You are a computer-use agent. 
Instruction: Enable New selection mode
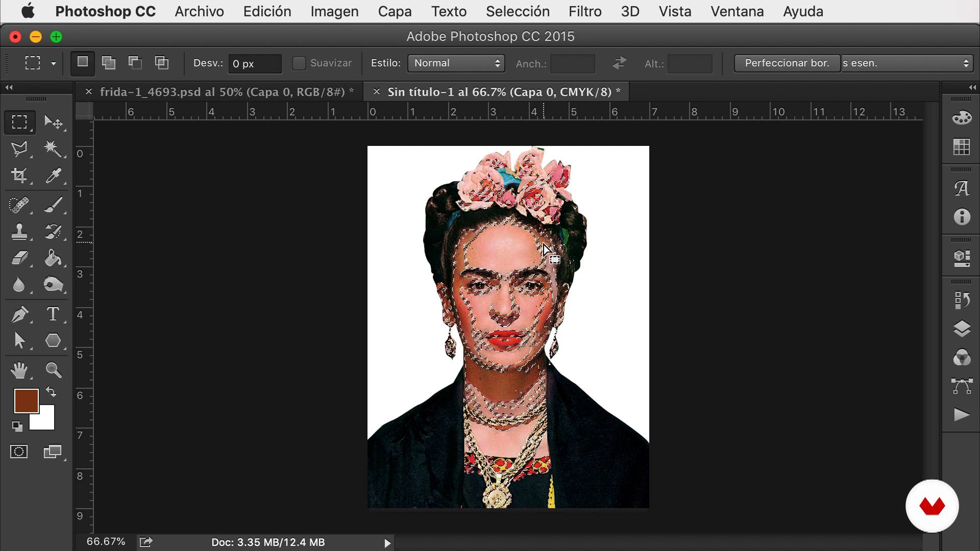click(83, 63)
